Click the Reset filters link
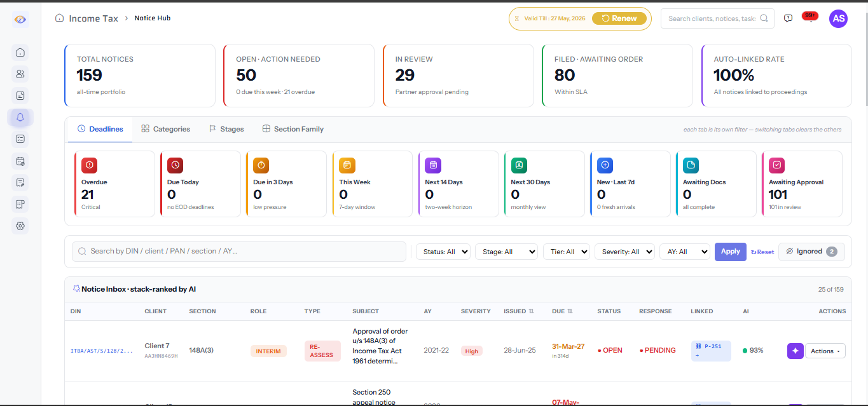Screen dimensions: 868x406 [x=762, y=252]
